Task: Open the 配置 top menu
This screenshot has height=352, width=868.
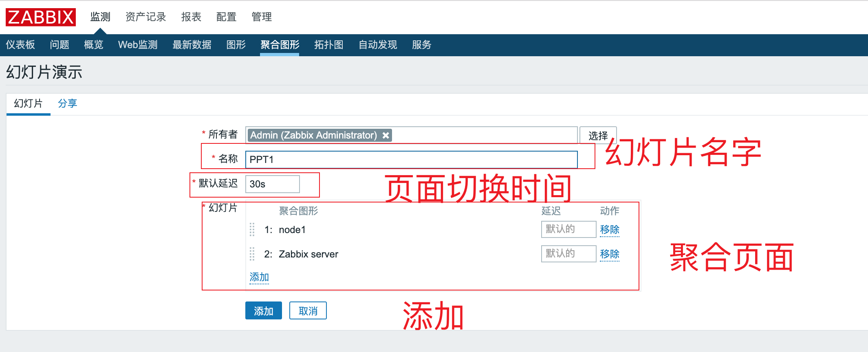Action: 226,17
